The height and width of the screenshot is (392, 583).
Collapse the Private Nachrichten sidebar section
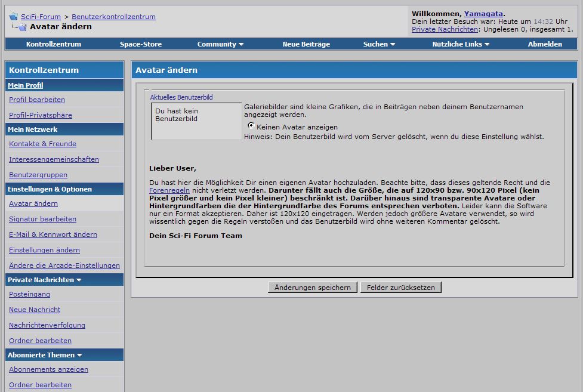pos(79,280)
